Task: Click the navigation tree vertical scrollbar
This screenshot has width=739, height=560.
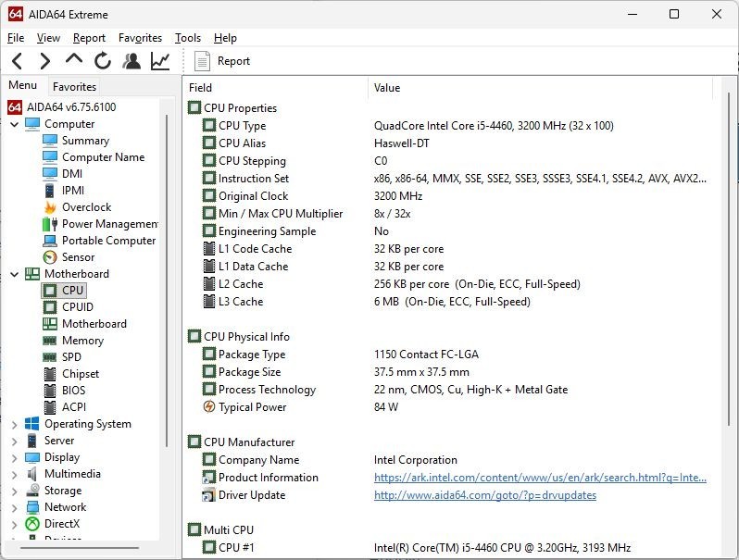Action: point(167,280)
